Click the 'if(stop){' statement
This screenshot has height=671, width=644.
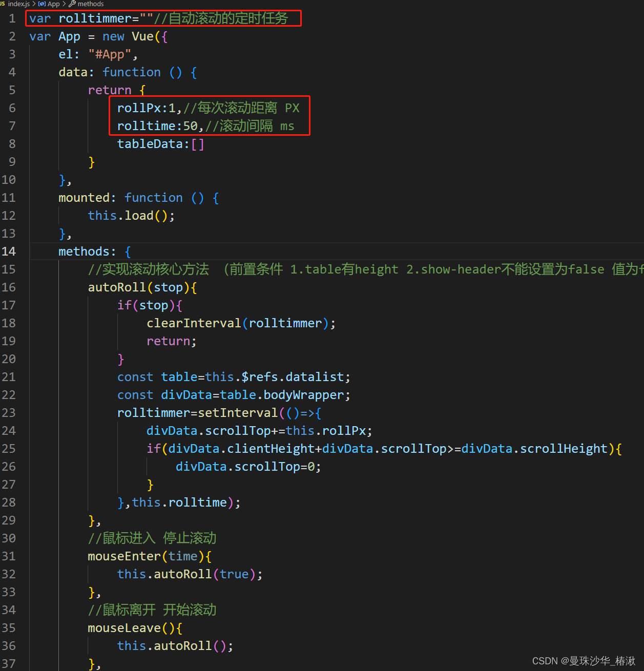(x=150, y=305)
